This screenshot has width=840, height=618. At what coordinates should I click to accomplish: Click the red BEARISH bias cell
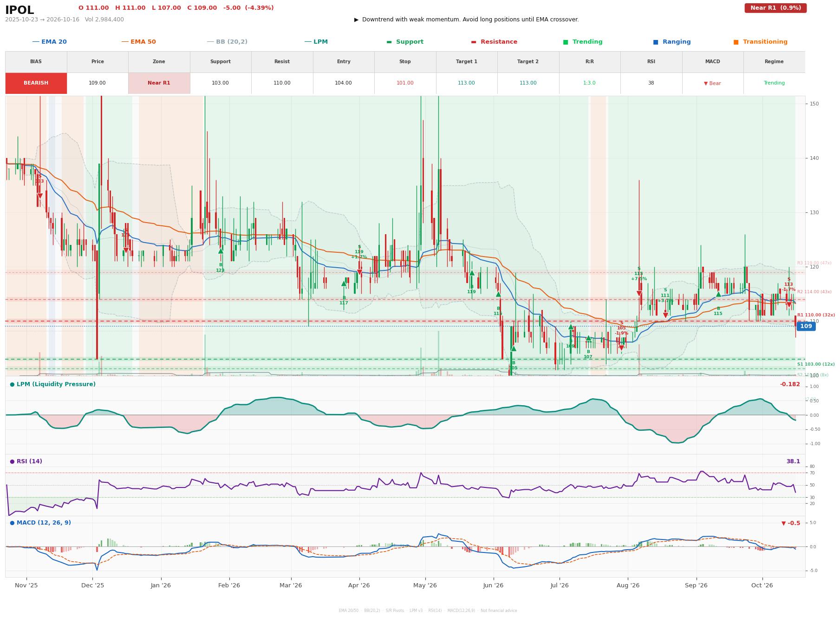[x=36, y=83]
